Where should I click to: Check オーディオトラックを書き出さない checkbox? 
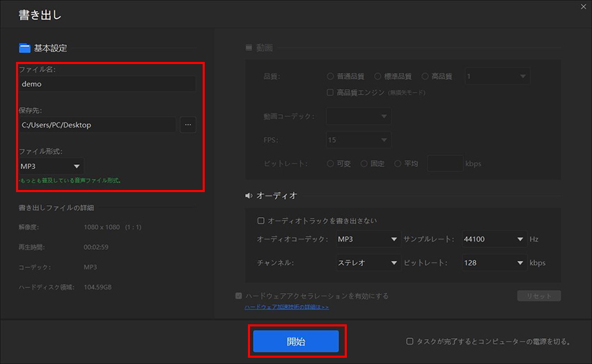[260, 221]
